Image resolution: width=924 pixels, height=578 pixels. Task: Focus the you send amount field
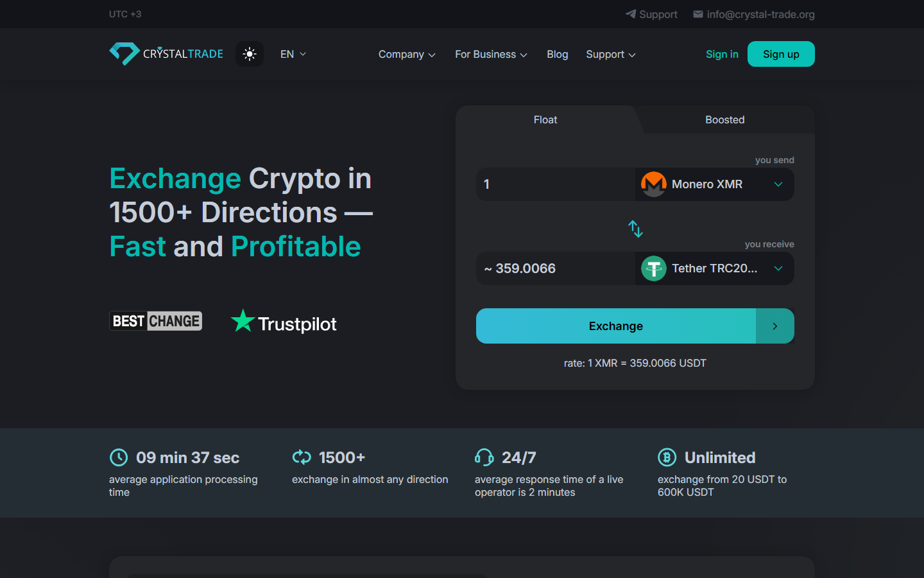pos(556,184)
